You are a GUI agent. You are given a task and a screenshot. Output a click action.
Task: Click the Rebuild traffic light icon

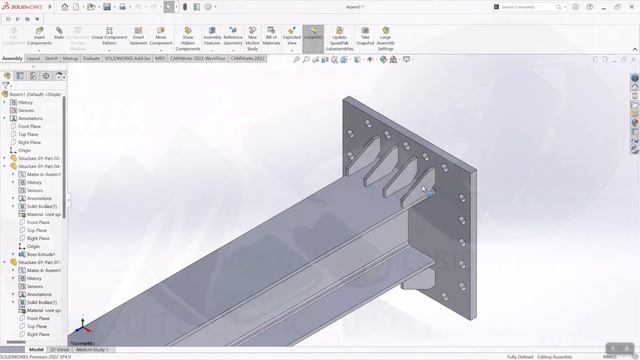185,7
